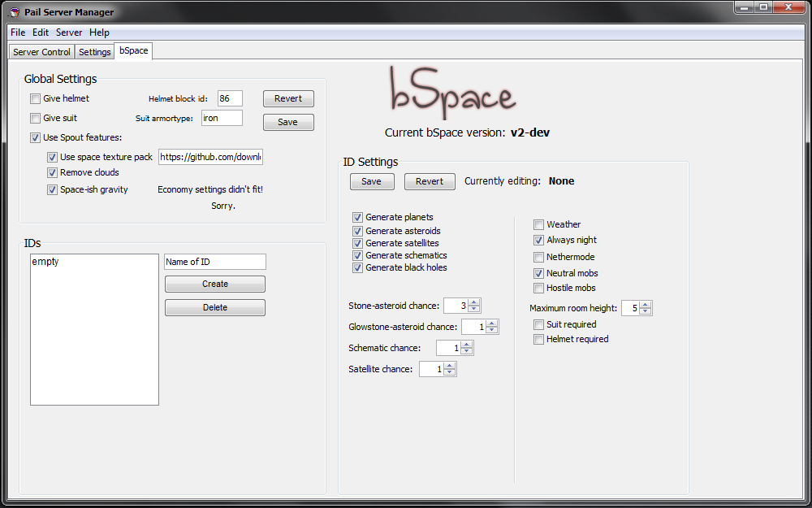
Task: Select the 'empty' entry in IDs list
Action: [x=45, y=262]
